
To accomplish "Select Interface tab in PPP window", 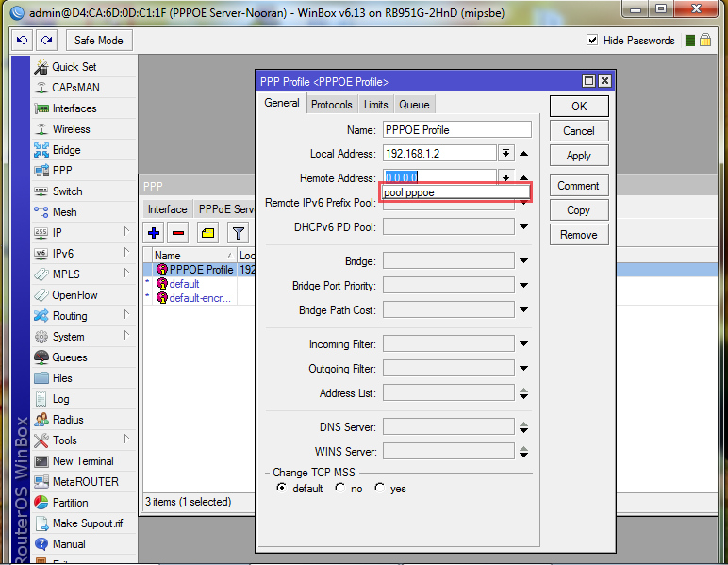I will tap(167, 209).
